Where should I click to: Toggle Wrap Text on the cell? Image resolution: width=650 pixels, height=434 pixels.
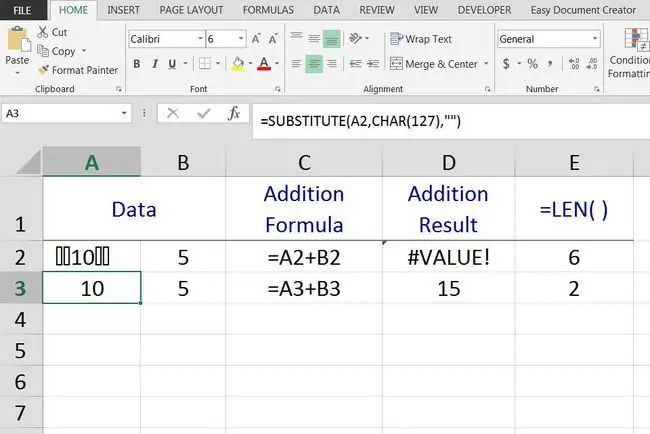tap(420, 39)
